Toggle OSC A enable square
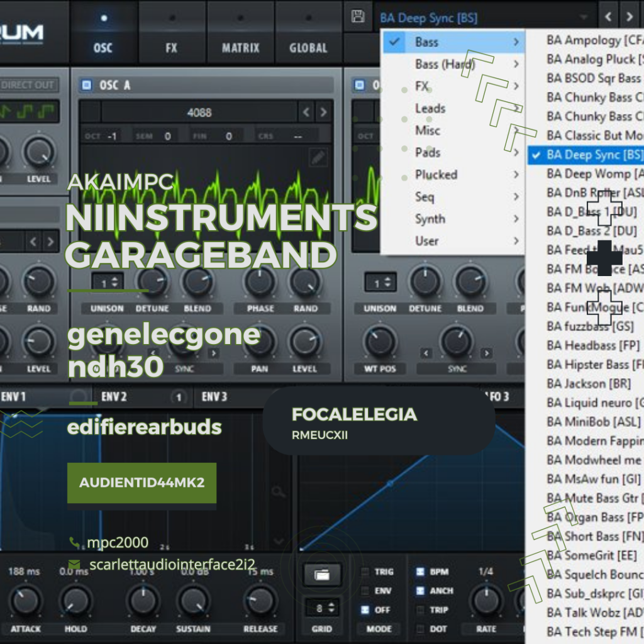 click(86, 85)
